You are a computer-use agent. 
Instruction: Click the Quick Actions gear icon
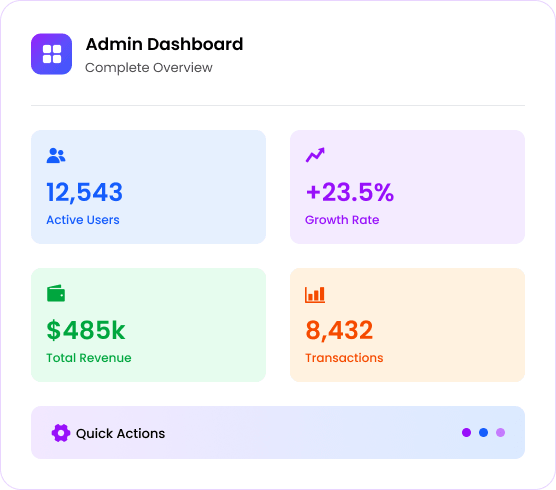click(61, 433)
